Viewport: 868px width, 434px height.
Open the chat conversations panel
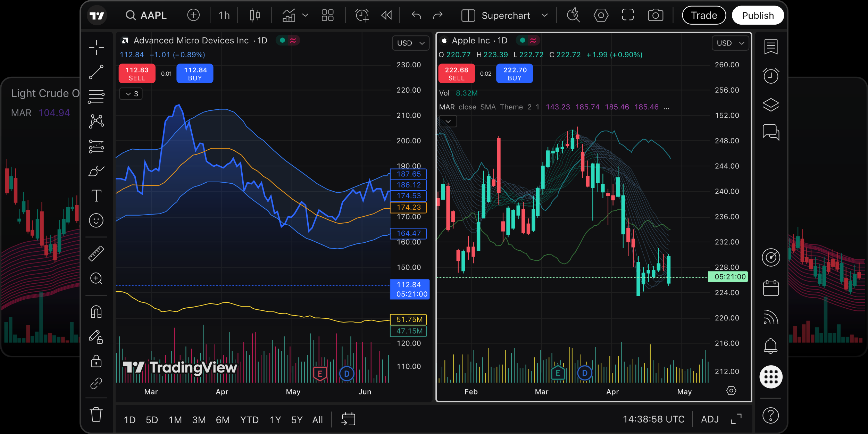coord(771,132)
